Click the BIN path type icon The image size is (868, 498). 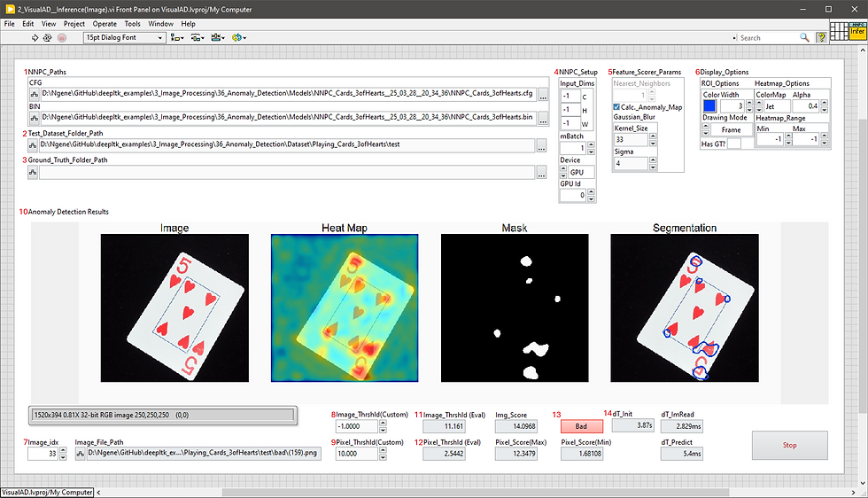[x=34, y=118]
